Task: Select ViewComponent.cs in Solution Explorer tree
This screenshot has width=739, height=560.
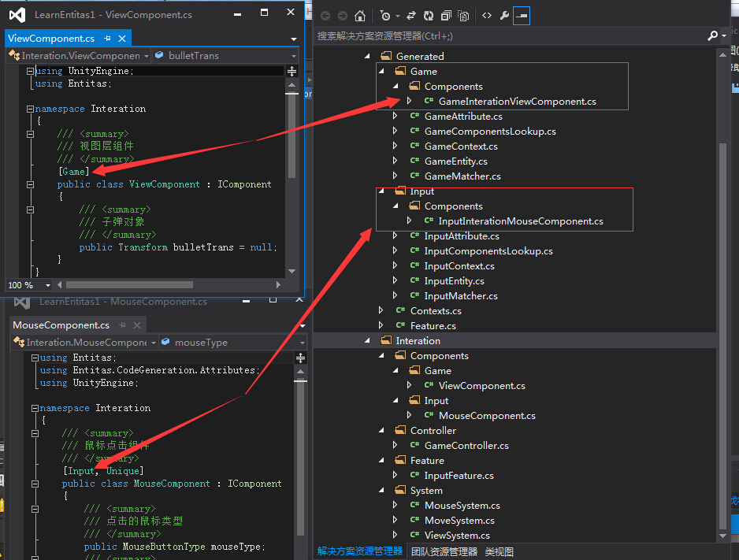Action: [481, 386]
